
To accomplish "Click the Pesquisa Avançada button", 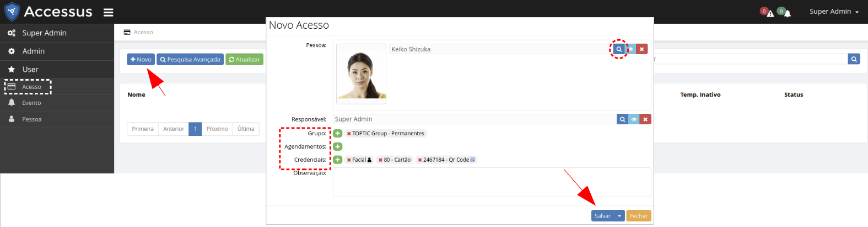I will [x=190, y=60].
